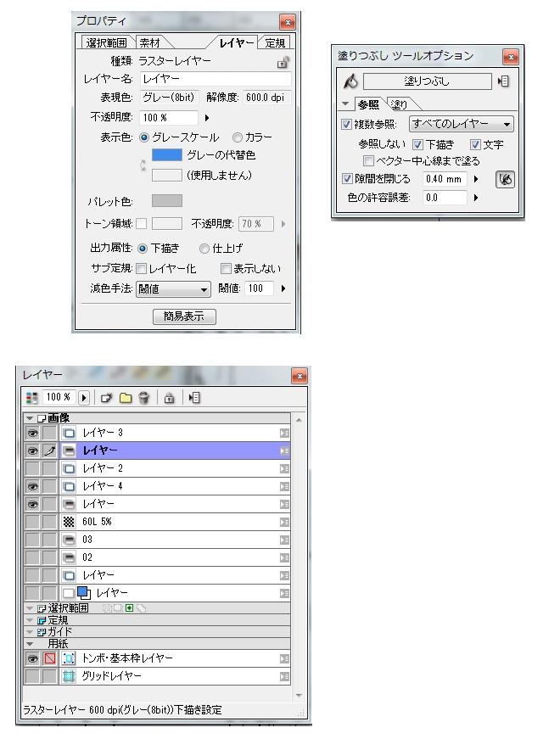Viewport: 560px width, 750px height.
Task: Click the 60L 5% tone layer icon
Action: (70, 522)
